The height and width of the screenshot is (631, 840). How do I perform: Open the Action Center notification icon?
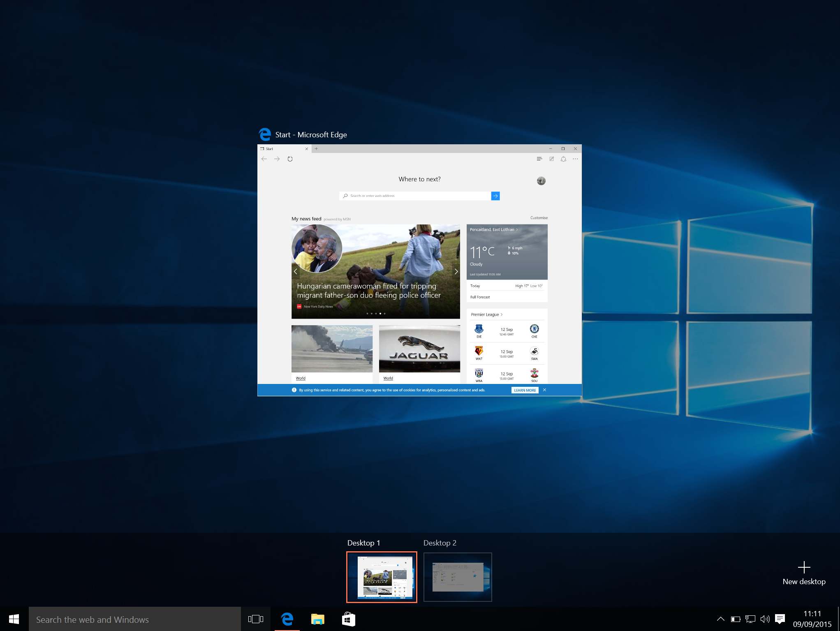click(780, 619)
